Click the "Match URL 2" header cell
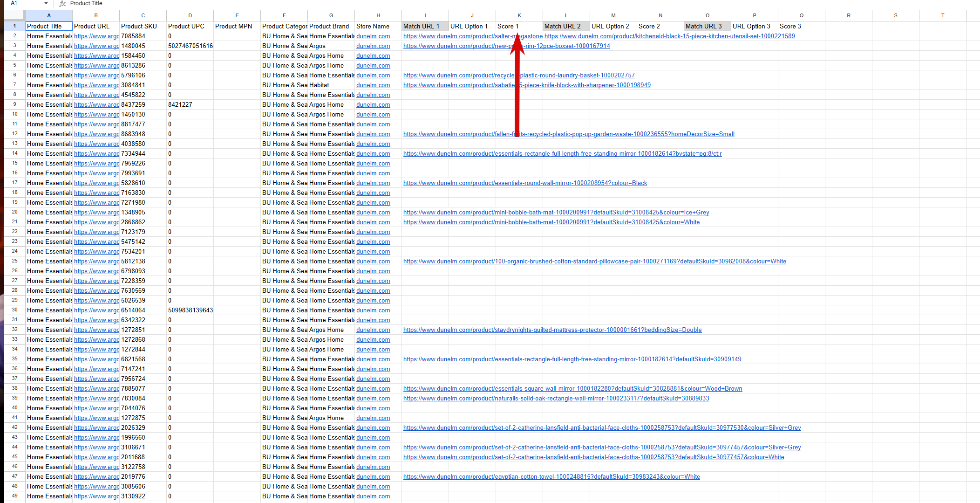The image size is (980, 503). pyautogui.click(x=566, y=26)
